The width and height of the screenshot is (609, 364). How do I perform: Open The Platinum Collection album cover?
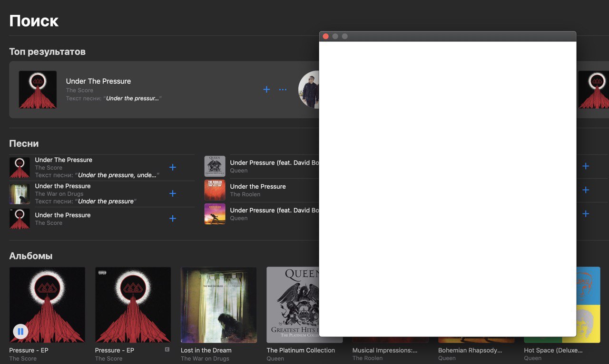[x=293, y=305]
